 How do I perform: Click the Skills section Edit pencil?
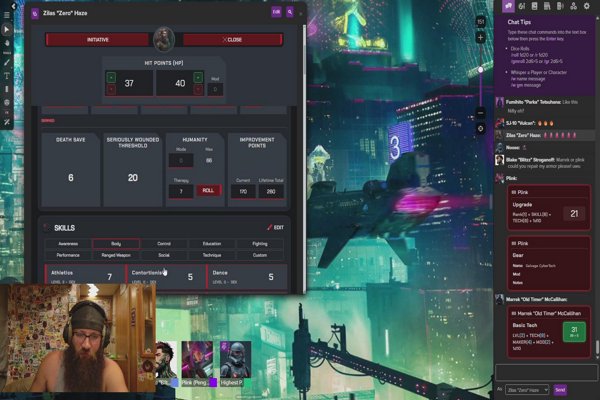pos(276,227)
